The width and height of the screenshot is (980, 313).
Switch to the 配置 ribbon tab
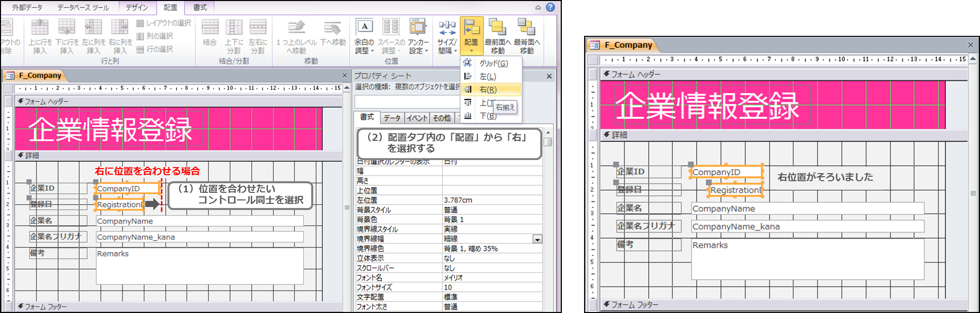point(170,7)
